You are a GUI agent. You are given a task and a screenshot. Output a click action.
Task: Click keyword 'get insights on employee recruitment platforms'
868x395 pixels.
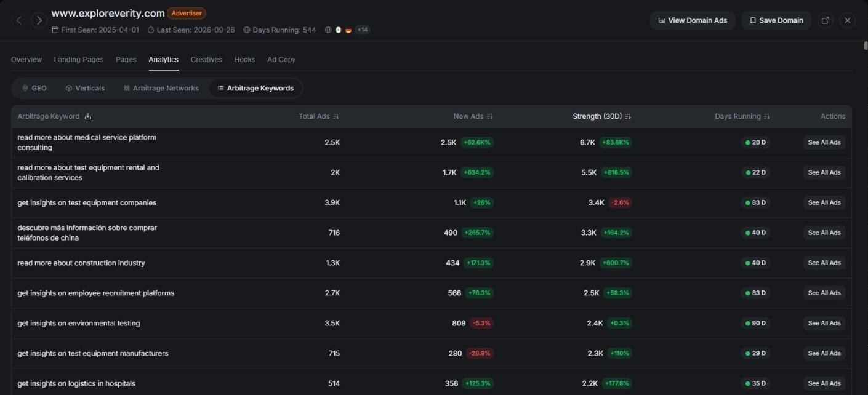(x=96, y=293)
